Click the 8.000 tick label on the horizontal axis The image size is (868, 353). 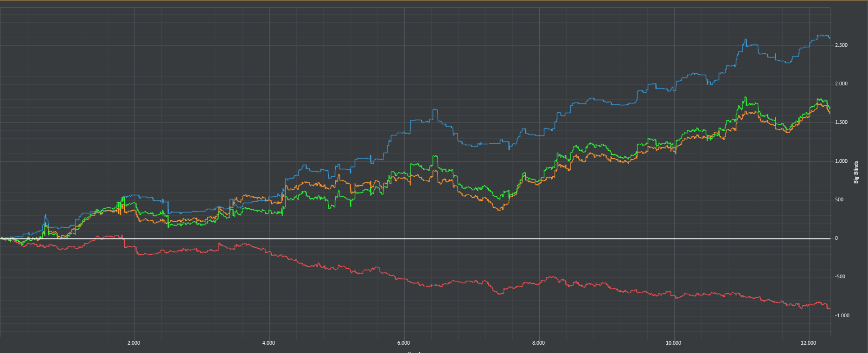coord(538,343)
